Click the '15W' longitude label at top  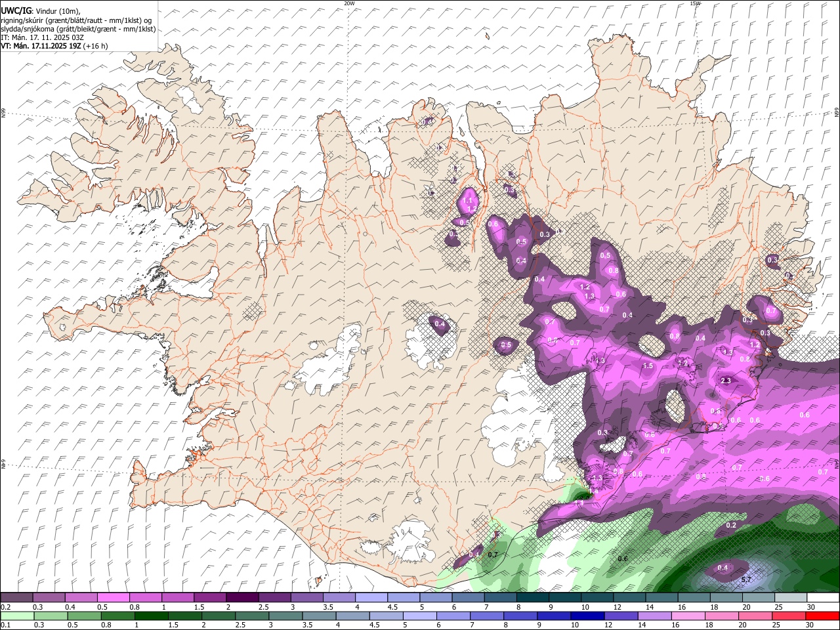pos(695,3)
